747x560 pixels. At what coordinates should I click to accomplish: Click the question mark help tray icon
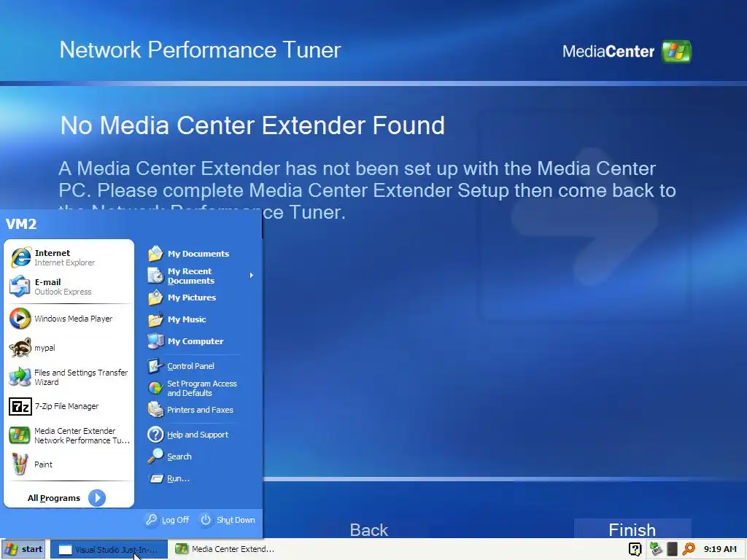pos(635,550)
